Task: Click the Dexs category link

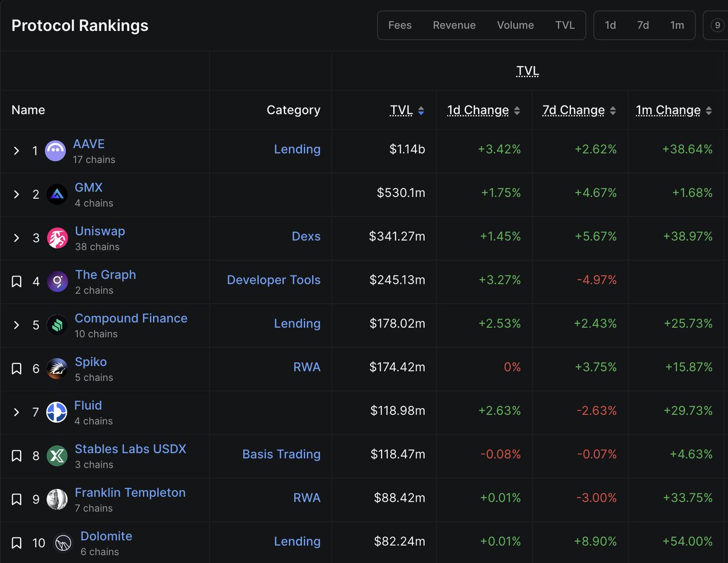Action: click(x=306, y=237)
